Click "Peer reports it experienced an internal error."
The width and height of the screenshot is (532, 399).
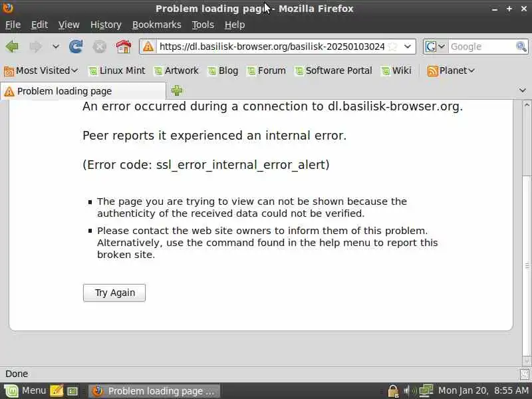[x=214, y=136]
